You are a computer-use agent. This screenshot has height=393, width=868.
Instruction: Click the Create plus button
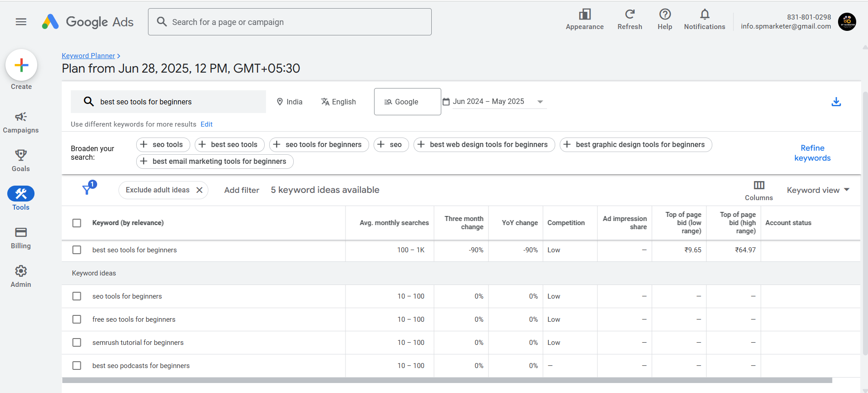(21, 65)
